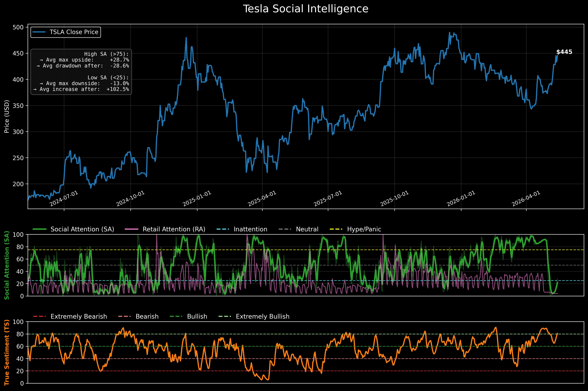Image resolution: width=588 pixels, height=391 pixels.
Task: Click the 400 tick on the price axis
Action: (18, 80)
